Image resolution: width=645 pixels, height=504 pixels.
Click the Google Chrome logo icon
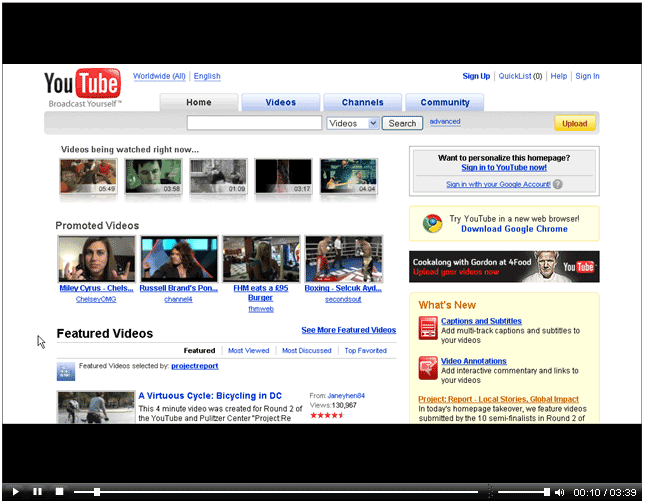pos(432,223)
